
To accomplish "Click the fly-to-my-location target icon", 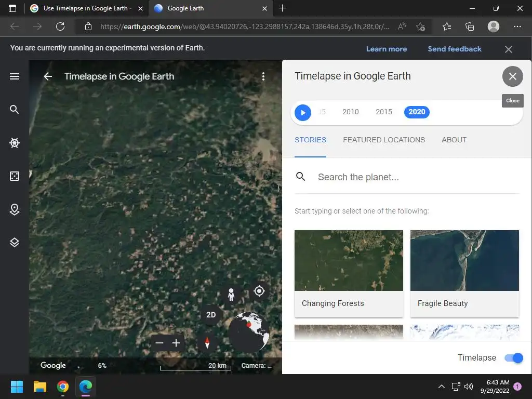I will coord(259,291).
